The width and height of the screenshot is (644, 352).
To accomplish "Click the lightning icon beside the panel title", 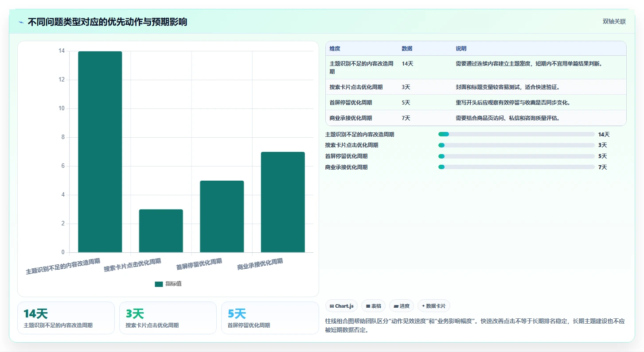I will 21,22.
